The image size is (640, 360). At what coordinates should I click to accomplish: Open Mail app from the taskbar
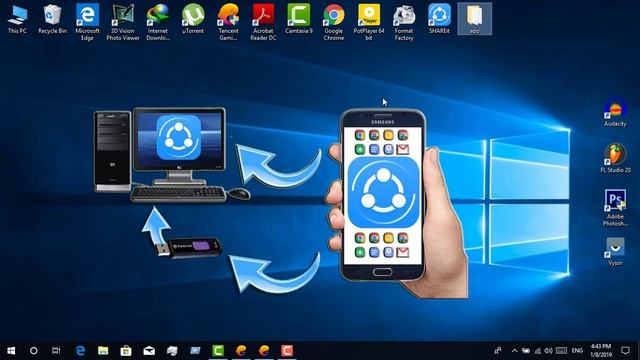tap(149, 351)
